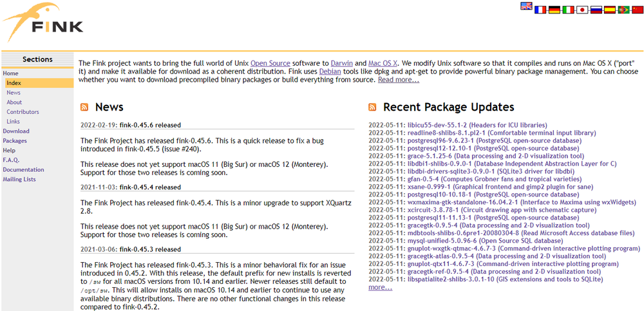This screenshot has height=311, width=644.
Task: Follow the Debian link
Action: tap(330, 71)
